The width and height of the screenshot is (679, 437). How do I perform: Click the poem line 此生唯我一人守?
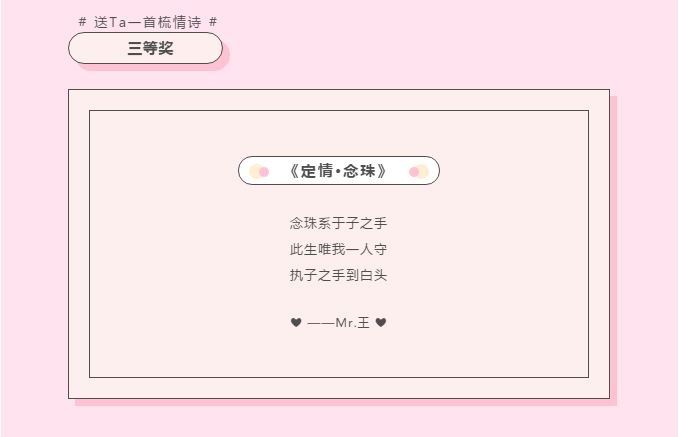coord(338,249)
